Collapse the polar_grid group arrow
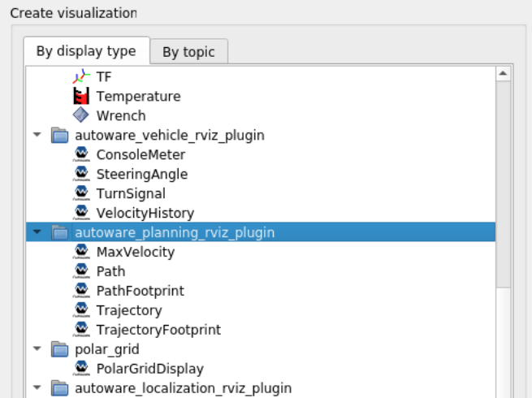Screen dimensions: 532x398 point(37,349)
